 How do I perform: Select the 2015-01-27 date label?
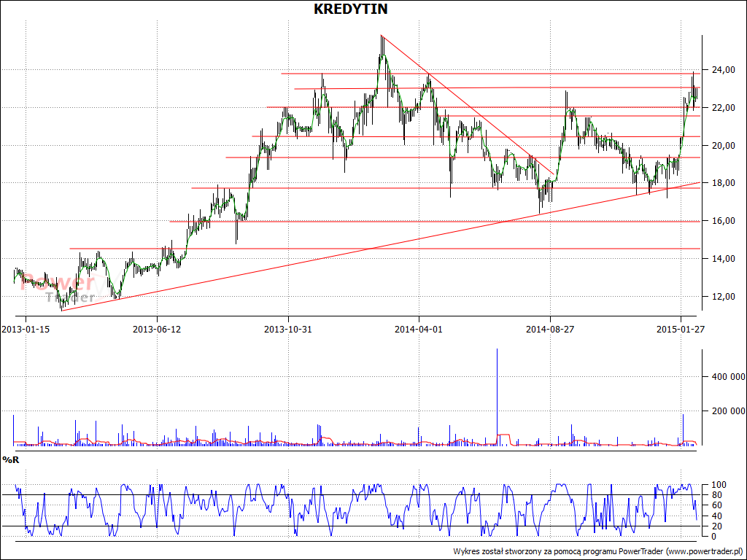(681, 329)
